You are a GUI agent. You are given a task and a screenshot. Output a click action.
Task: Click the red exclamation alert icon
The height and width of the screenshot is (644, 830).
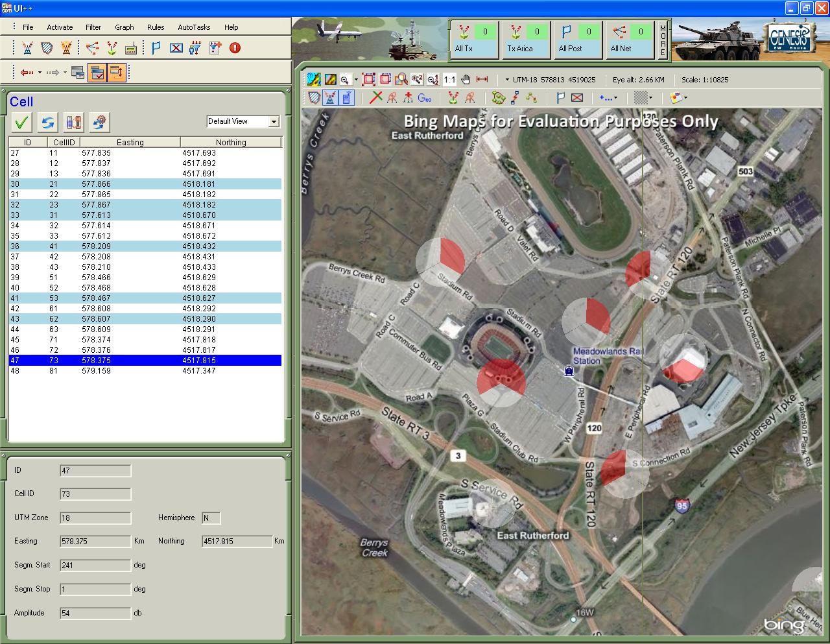tap(235, 48)
